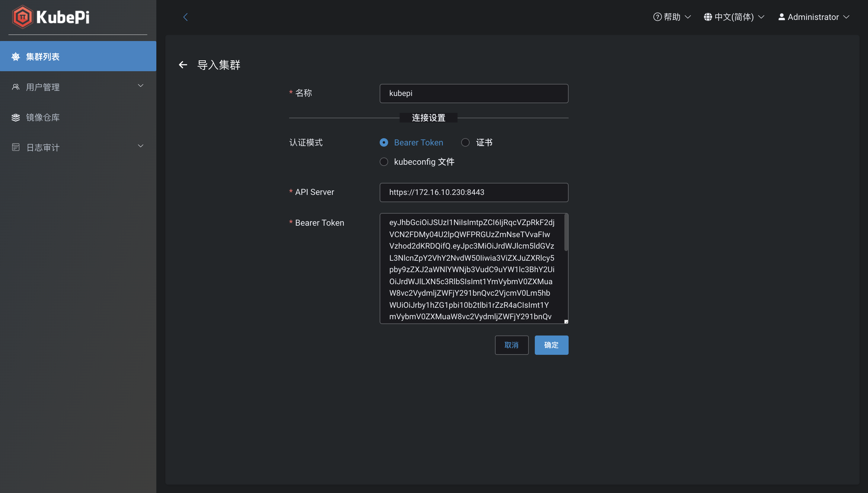Click the KubePi logo

tap(50, 17)
